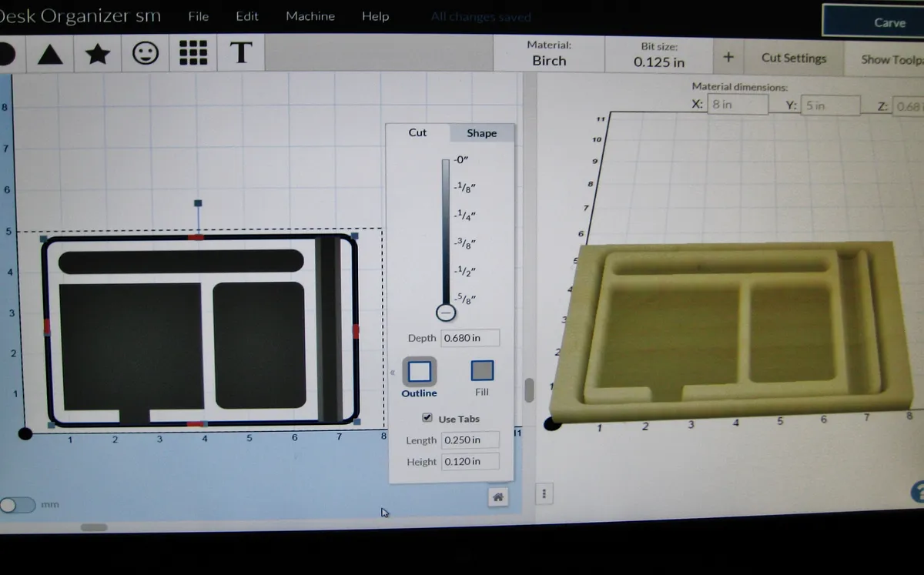The height and width of the screenshot is (575, 924).
Task: Open the smiley icon library
Action: [x=146, y=53]
